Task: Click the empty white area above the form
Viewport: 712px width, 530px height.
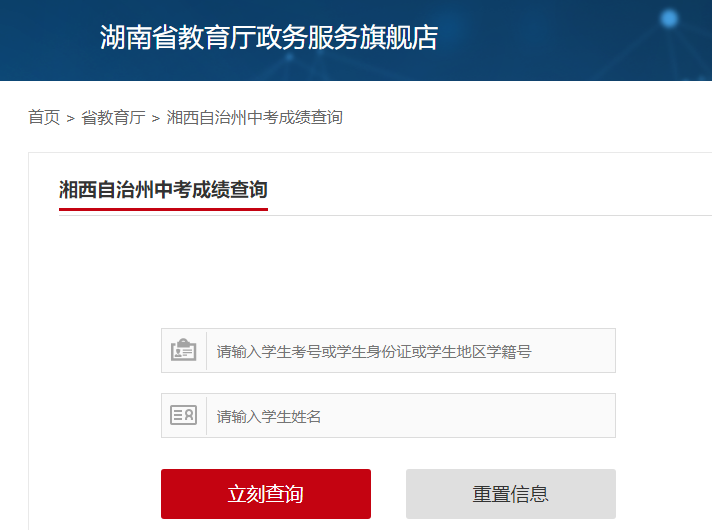Action: [x=388, y=272]
